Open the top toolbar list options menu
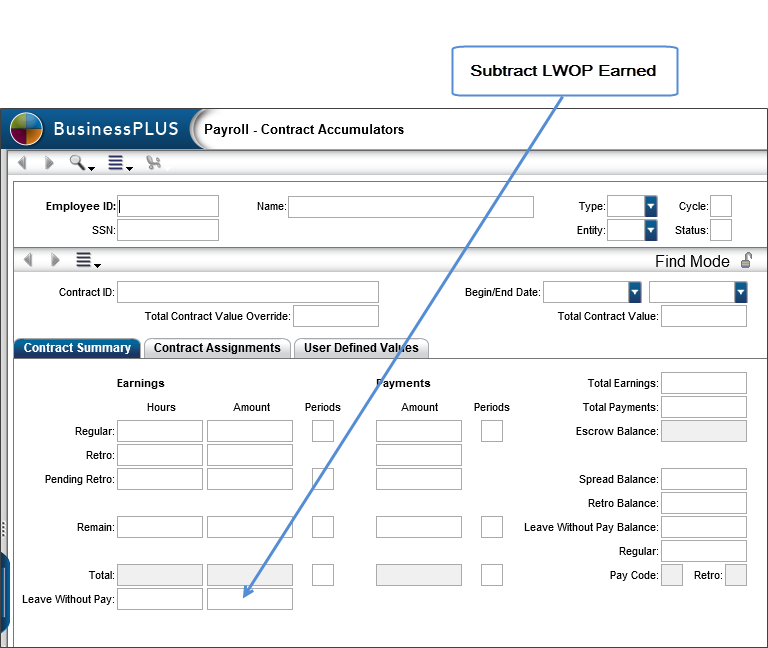This screenshot has height=648, width=768. pyautogui.click(x=118, y=163)
